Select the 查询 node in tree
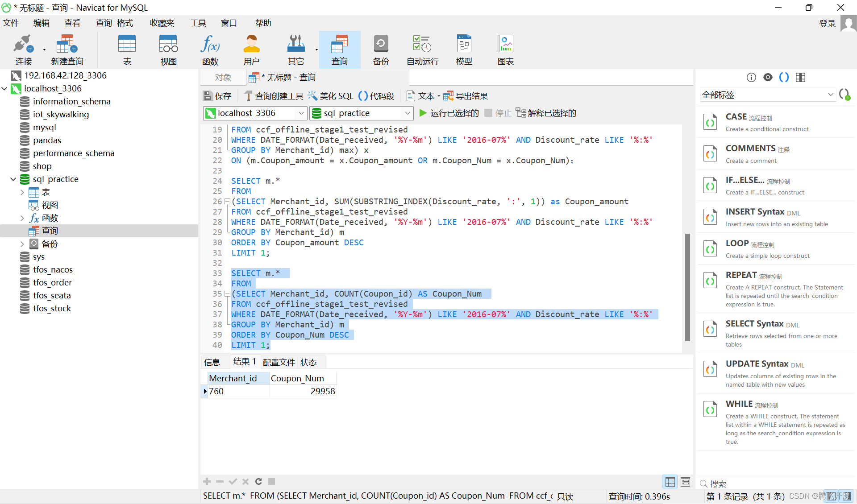857x504 pixels. point(50,231)
